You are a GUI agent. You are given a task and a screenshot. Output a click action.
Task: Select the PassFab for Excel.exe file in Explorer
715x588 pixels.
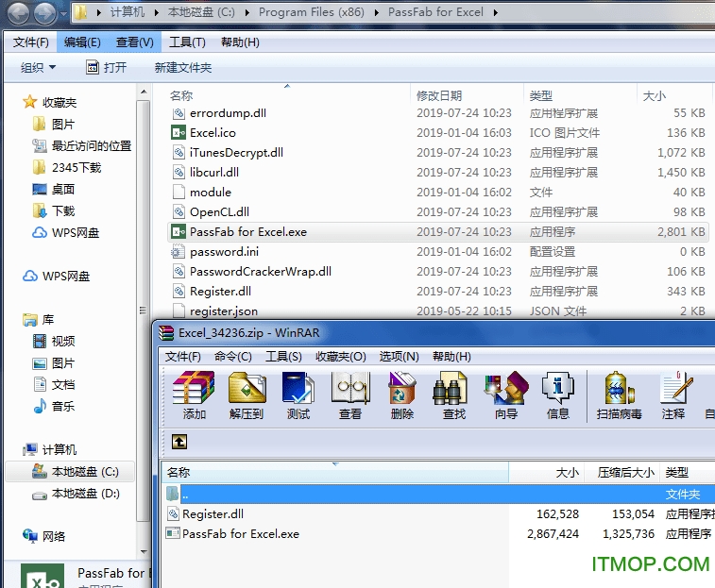coord(437,232)
